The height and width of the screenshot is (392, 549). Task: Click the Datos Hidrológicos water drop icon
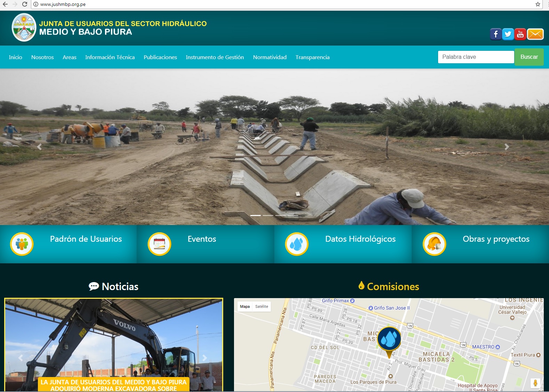pos(297,244)
